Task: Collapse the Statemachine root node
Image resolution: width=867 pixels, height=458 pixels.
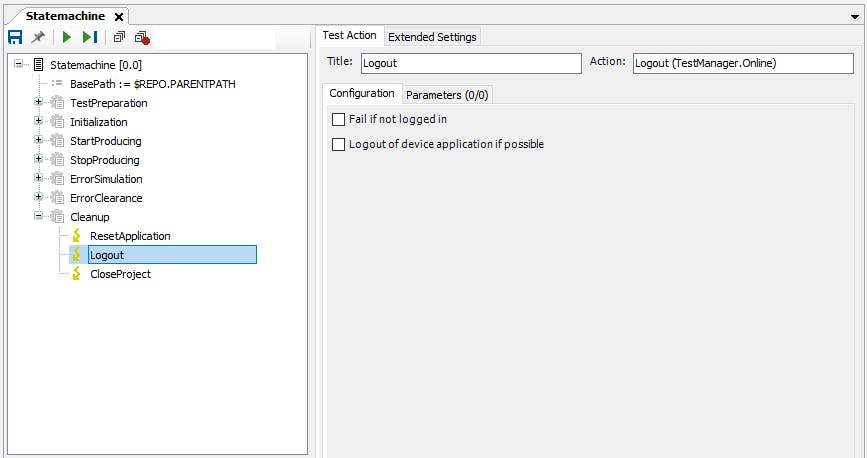Action: [19, 64]
